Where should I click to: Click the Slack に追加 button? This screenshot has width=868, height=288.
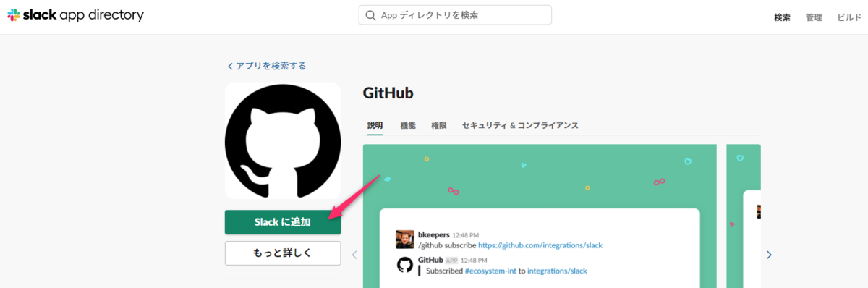click(283, 222)
